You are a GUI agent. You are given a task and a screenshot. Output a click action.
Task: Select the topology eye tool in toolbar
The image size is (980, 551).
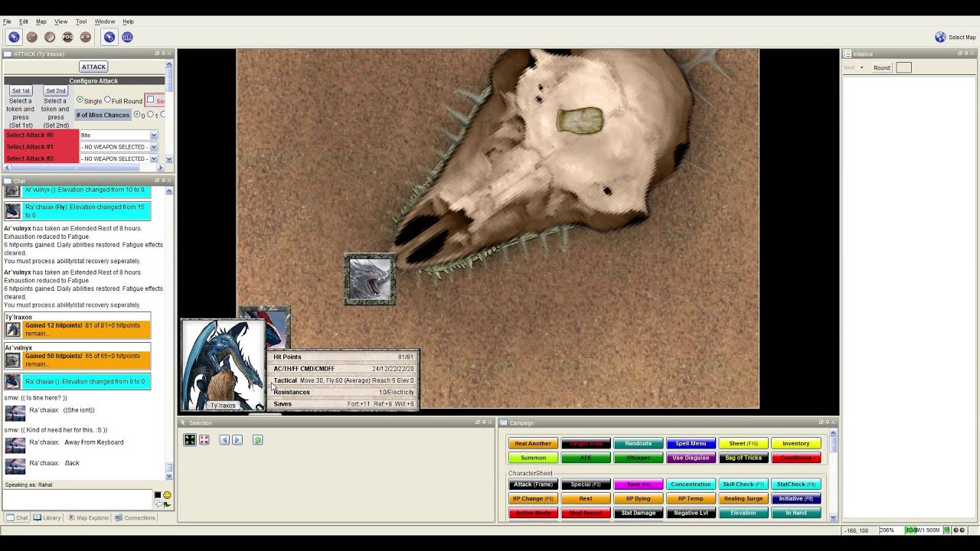click(86, 37)
